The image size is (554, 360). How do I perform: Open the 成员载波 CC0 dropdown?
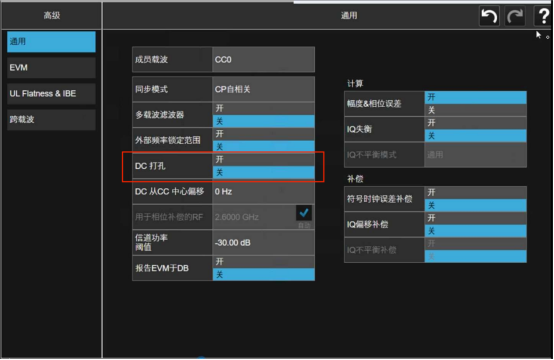pos(263,59)
